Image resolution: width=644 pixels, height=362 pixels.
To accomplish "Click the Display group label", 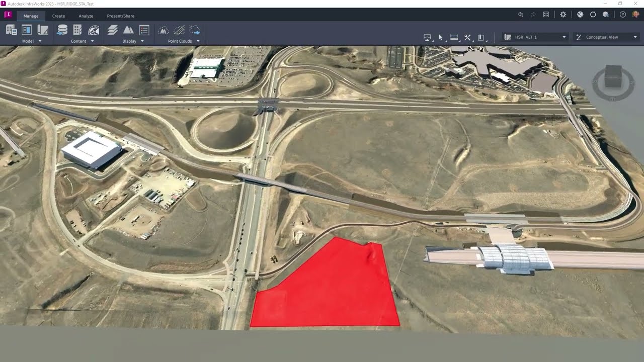I will coord(129,41).
